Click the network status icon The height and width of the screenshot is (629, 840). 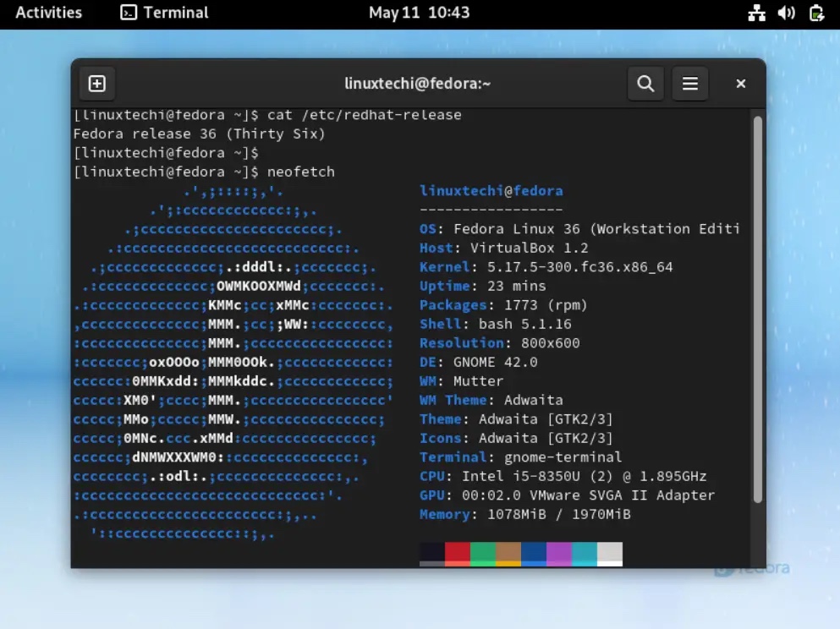pos(757,13)
